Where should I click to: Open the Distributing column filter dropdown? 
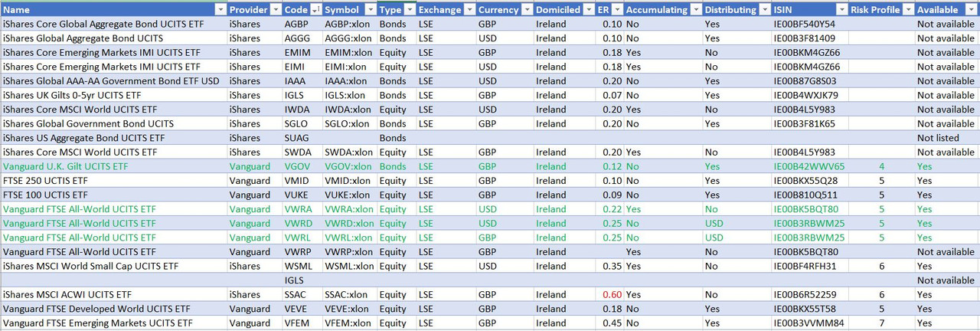(764, 10)
